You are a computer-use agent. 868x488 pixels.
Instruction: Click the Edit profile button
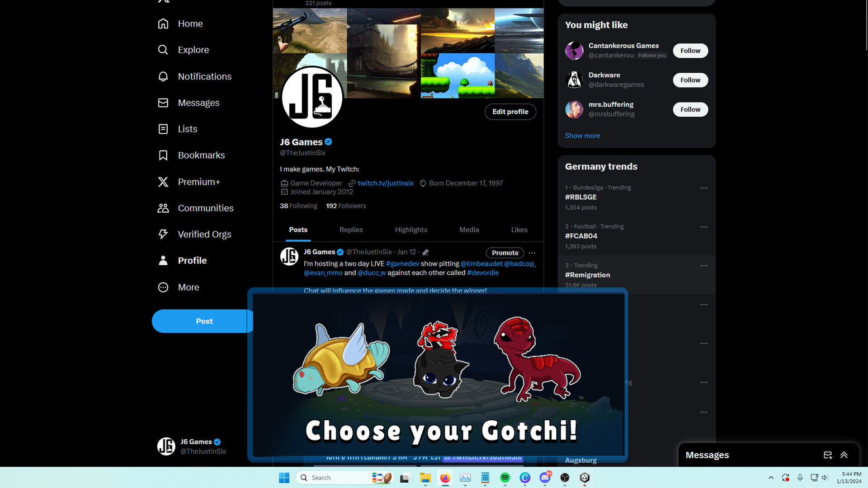[x=510, y=112]
